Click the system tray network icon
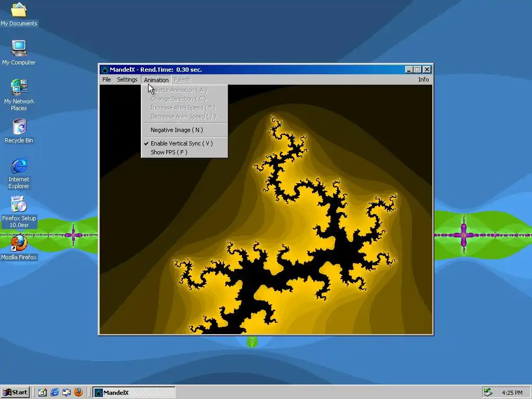 (x=488, y=392)
